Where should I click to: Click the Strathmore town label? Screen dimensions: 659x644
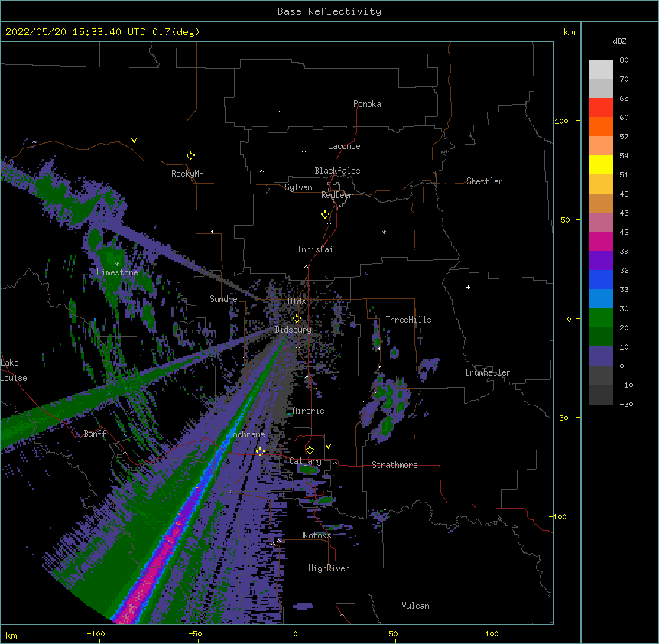point(394,465)
